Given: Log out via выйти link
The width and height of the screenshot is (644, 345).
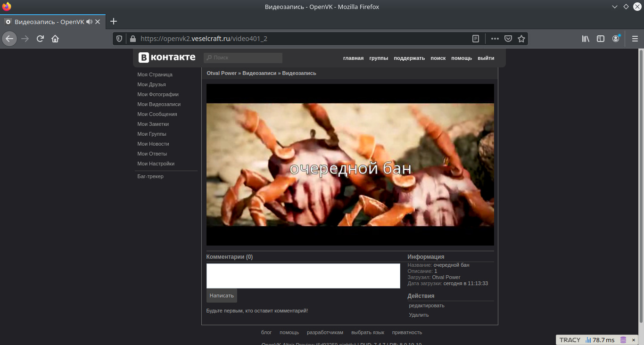Looking at the screenshot, I should pos(486,58).
